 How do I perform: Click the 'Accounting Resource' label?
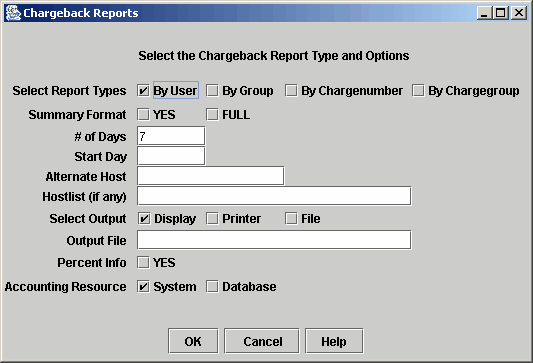[x=65, y=287]
